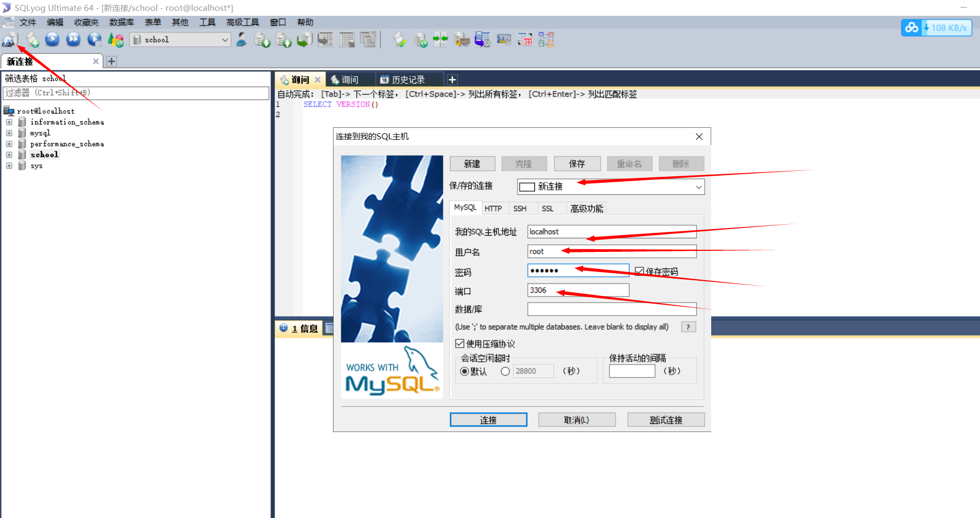Add a new connection tab with plus
Viewport: 980px width, 518px height.
click(112, 61)
